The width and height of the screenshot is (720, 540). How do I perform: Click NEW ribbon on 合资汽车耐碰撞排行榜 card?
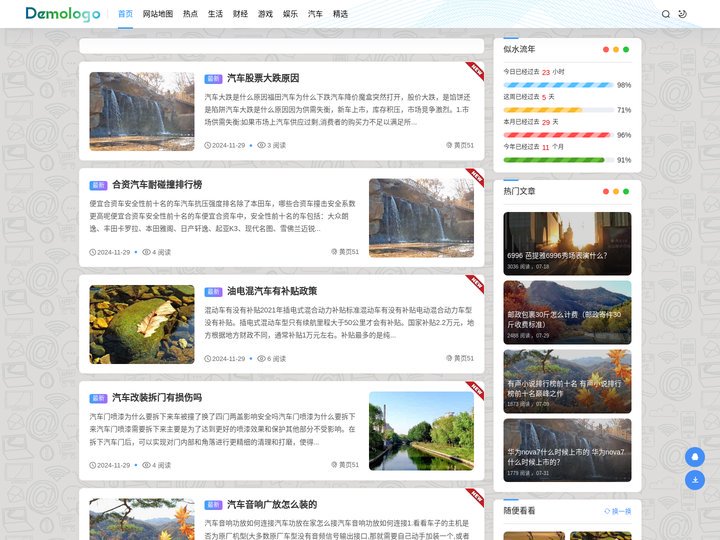click(476, 177)
